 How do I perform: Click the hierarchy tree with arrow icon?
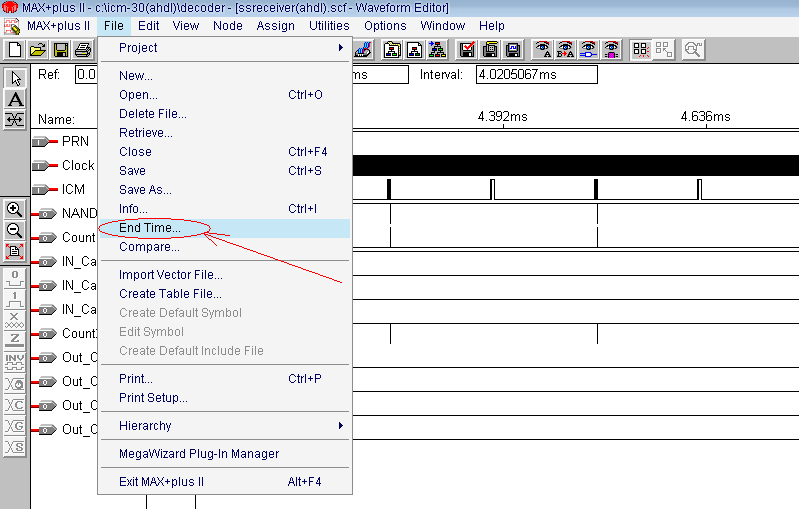[437, 49]
